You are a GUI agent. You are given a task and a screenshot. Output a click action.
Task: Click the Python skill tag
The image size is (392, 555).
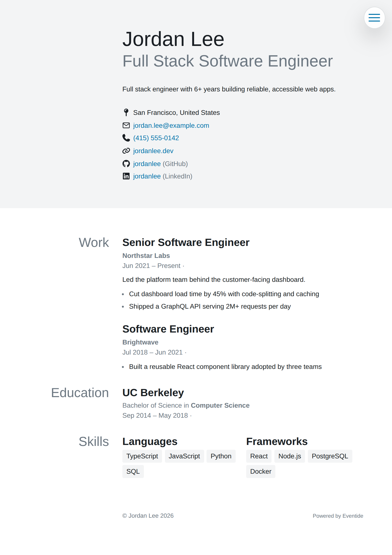tap(221, 456)
